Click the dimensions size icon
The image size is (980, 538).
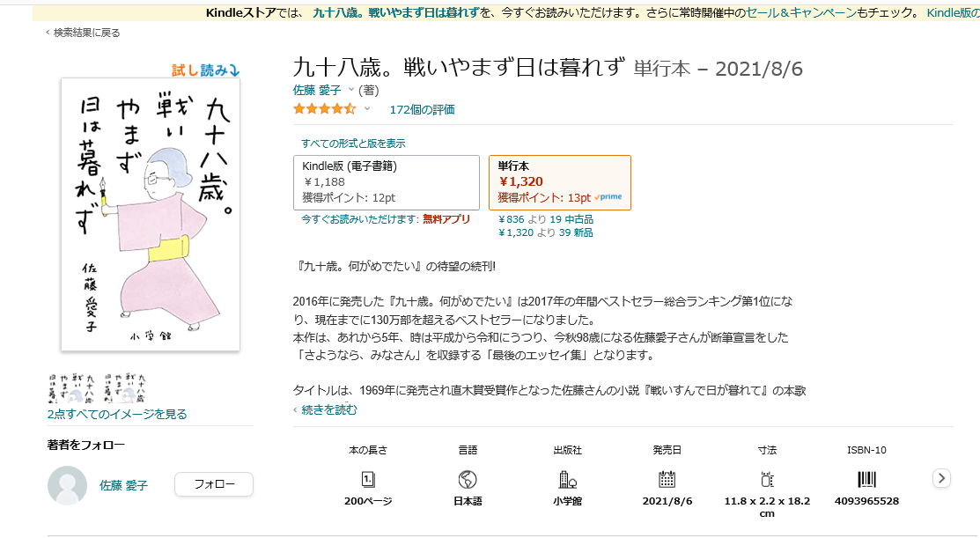point(767,479)
